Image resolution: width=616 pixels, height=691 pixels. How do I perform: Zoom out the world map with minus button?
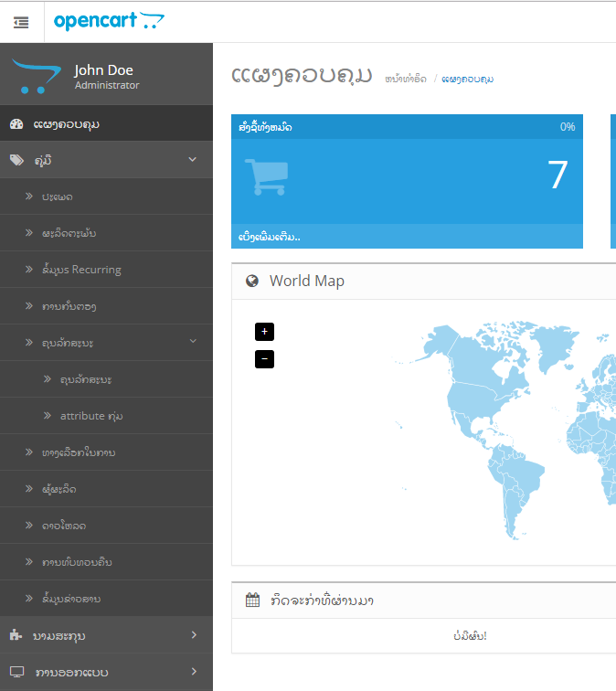pyautogui.click(x=264, y=359)
